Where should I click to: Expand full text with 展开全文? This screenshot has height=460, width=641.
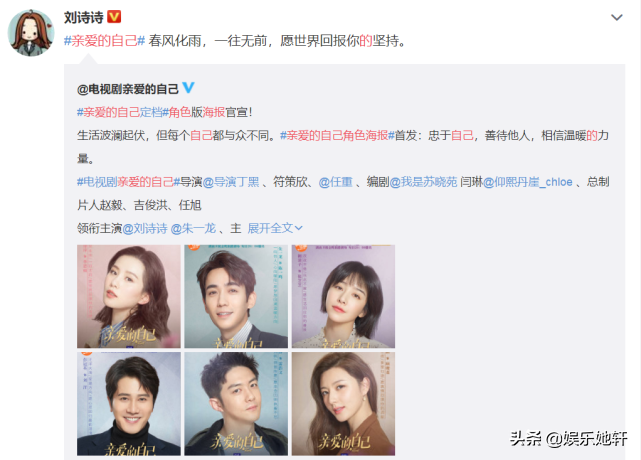(x=275, y=228)
